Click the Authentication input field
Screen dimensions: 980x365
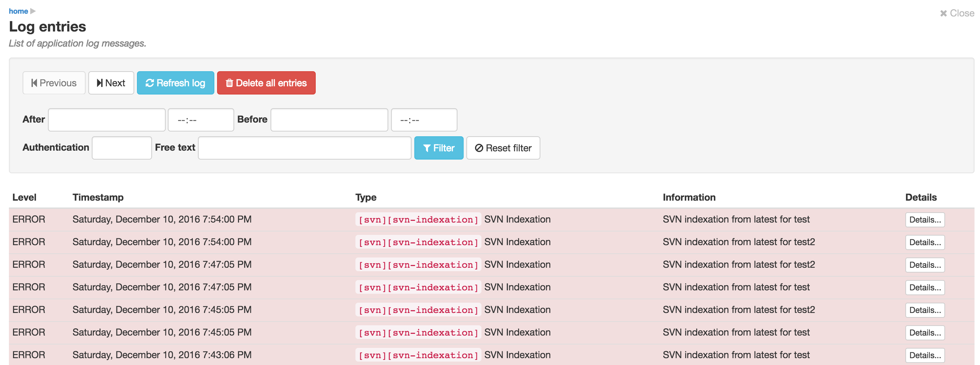pyautogui.click(x=122, y=148)
